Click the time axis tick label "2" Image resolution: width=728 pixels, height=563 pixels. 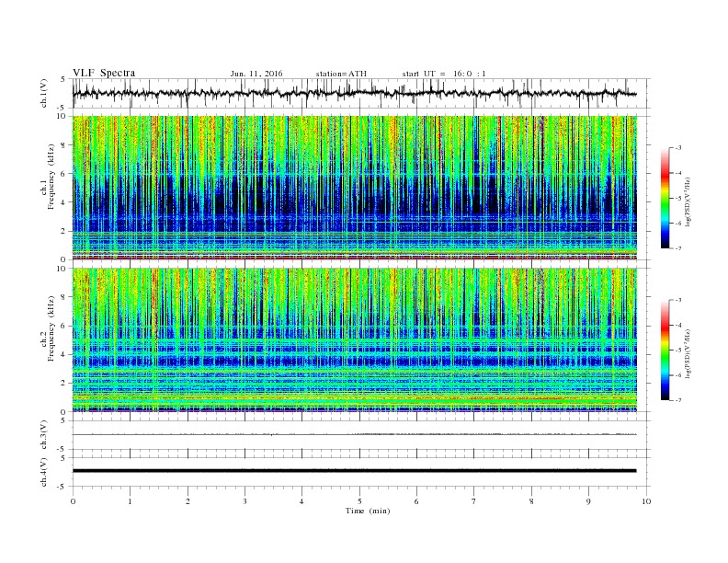tap(188, 501)
